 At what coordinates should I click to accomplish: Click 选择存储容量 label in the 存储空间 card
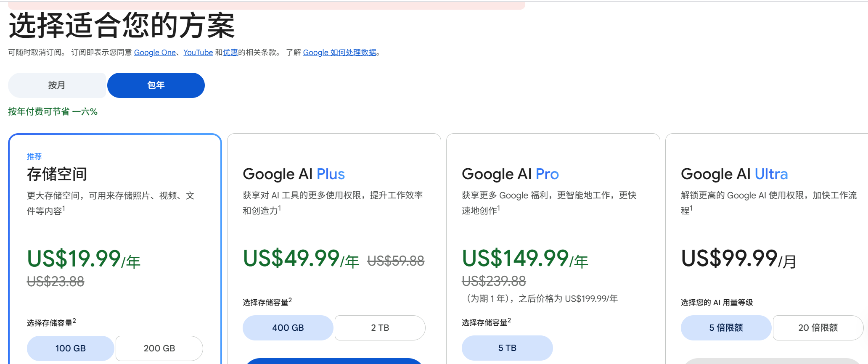click(x=51, y=323)
